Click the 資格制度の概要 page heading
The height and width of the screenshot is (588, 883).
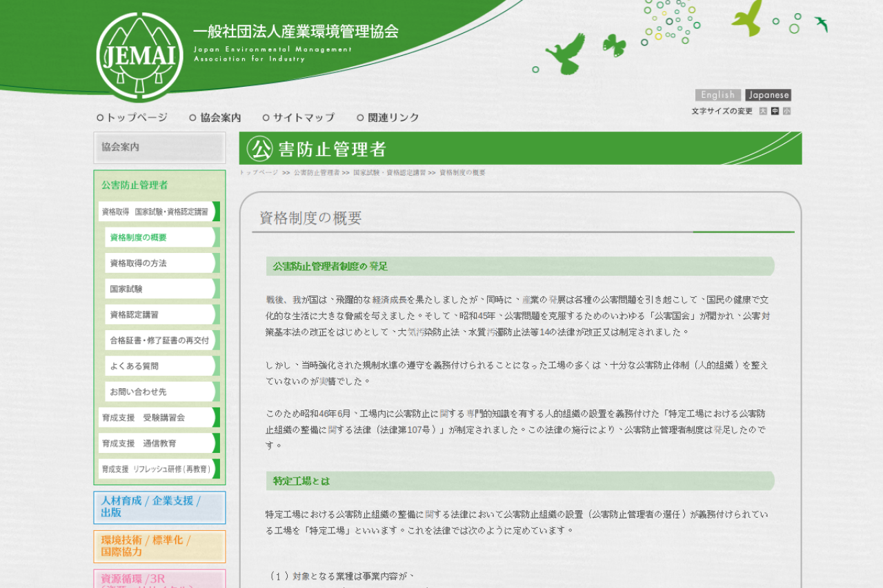(x=310, y=219)
